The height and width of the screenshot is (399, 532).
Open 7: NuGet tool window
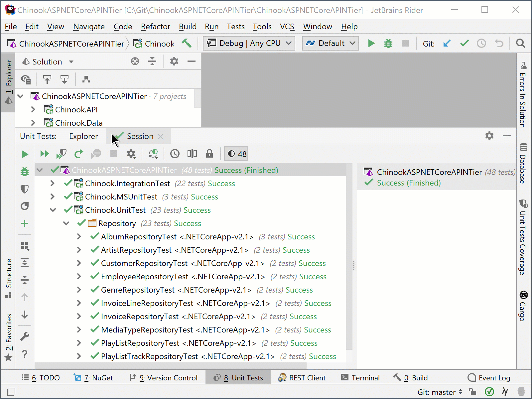click(93, 378)
